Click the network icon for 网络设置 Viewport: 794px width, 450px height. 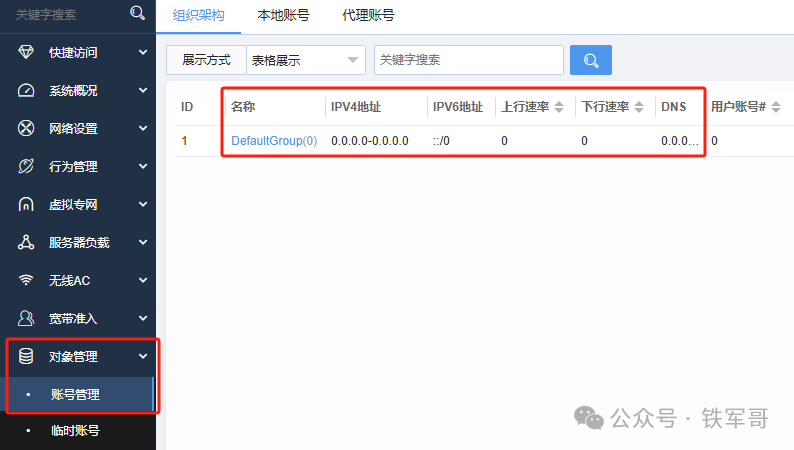[x=26, y=128]
